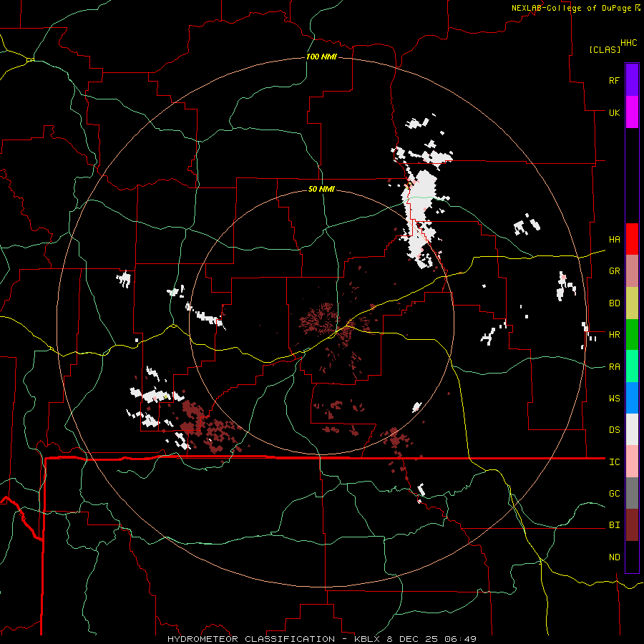
Task: Click the [CLAS] units label
Action: click(x=605, y=49)
